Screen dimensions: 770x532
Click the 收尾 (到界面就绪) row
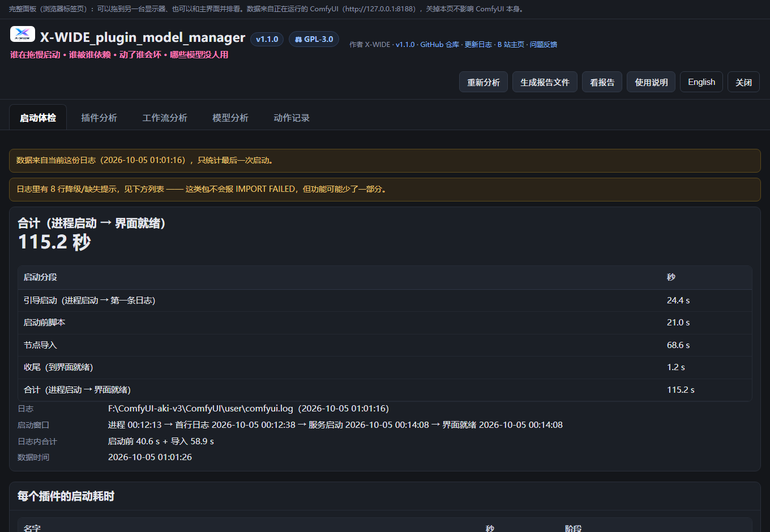[385, 367]
